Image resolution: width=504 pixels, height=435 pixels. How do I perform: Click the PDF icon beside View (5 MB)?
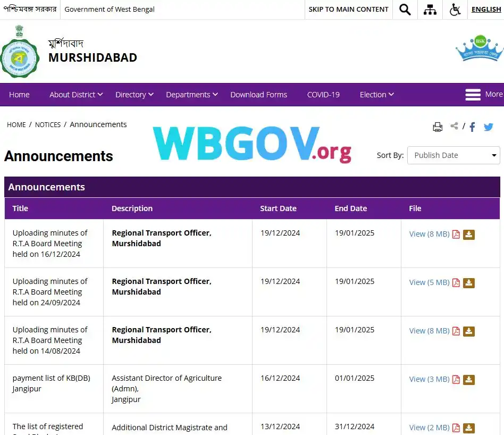point(456,283)
